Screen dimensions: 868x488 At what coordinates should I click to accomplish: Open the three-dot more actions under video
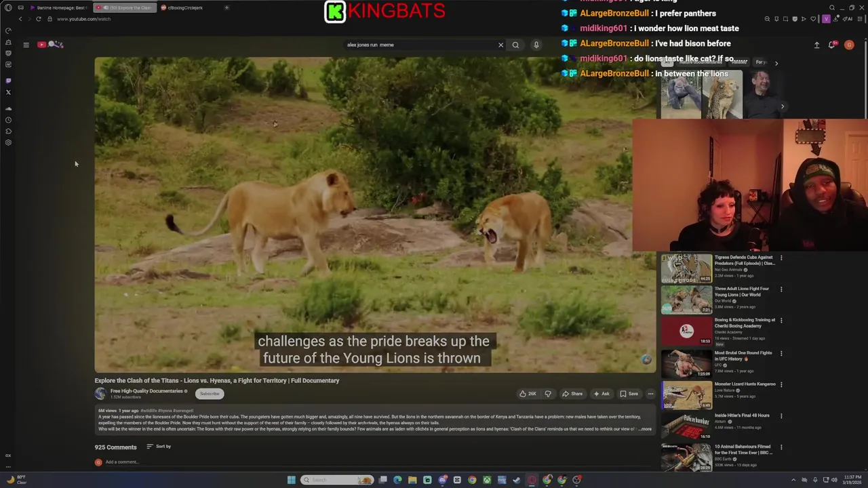[650, 394]
